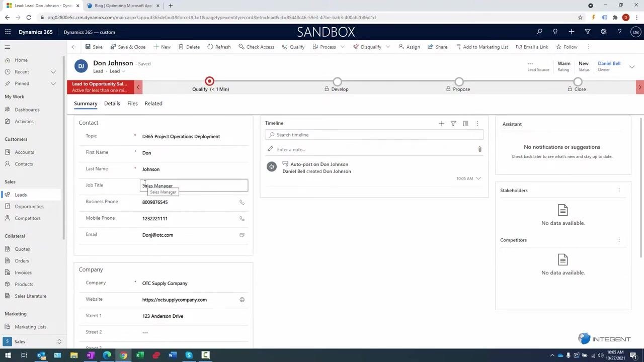
Task: Collapse the site map hamburger menu
Action: click(8, 47)
